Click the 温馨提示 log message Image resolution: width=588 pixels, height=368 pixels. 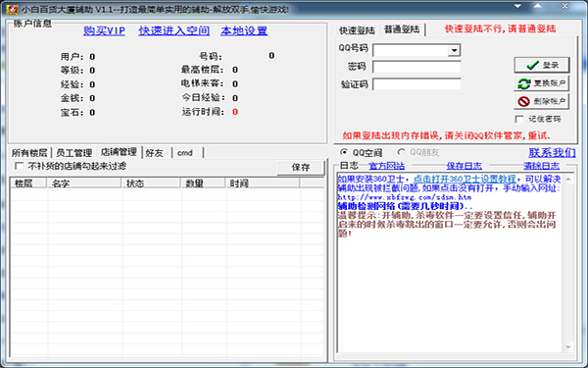pos(447,225)
